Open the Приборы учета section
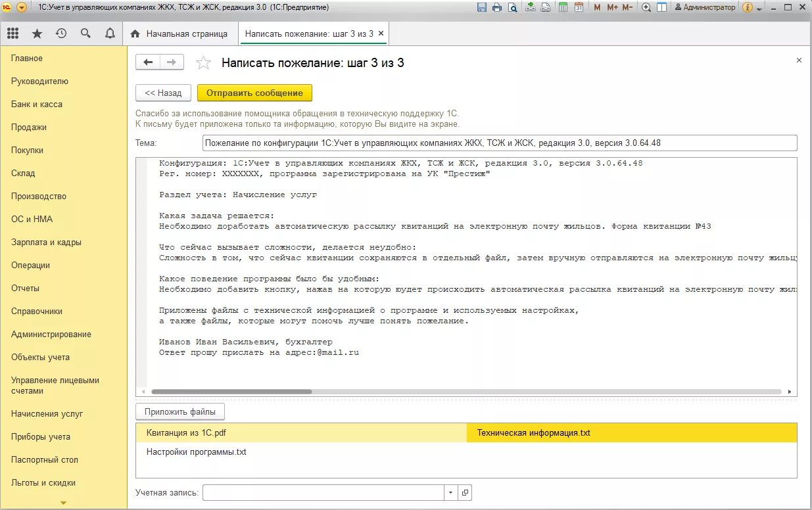Viewport: 812px width, 510px height. click(41, 437)
